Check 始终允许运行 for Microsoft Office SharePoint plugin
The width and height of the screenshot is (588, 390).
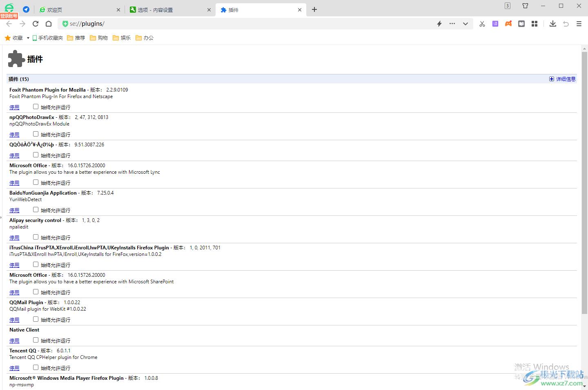coord(36,292)
